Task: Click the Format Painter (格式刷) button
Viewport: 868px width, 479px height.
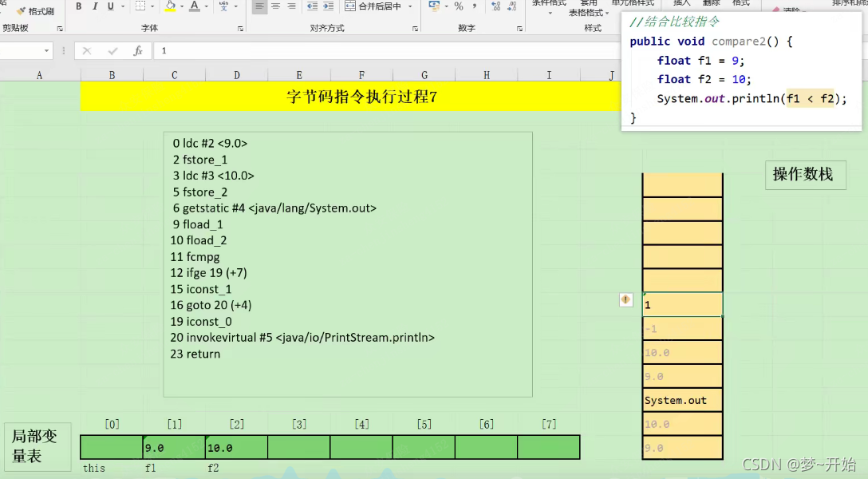Action: 35,11
